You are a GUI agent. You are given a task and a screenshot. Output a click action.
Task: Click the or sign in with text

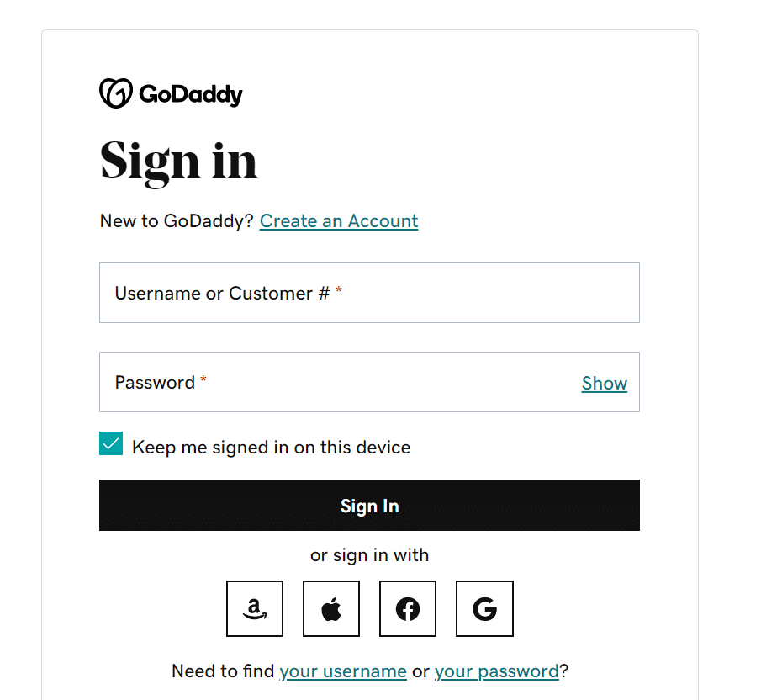(x=369, y=554)
